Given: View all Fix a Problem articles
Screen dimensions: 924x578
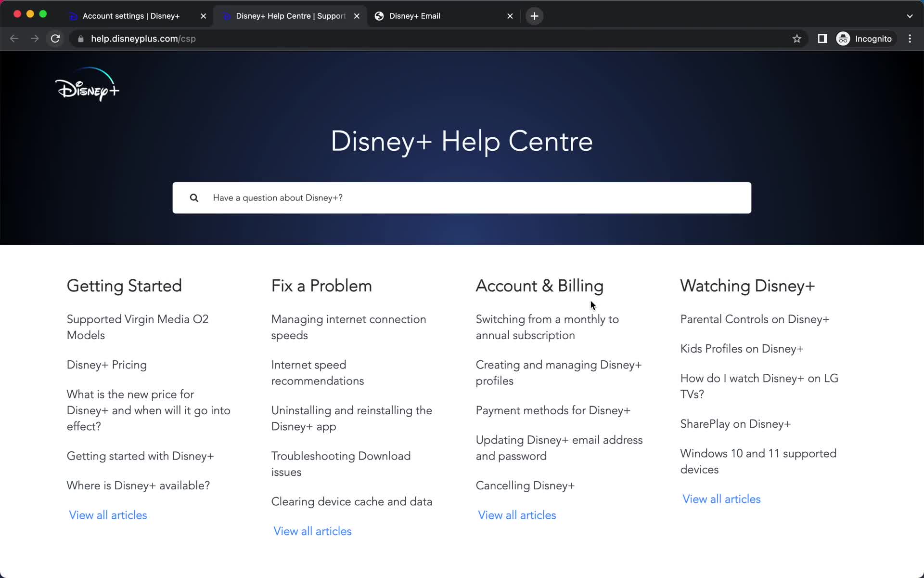Looking at the screenshot, I should [312, 531].
